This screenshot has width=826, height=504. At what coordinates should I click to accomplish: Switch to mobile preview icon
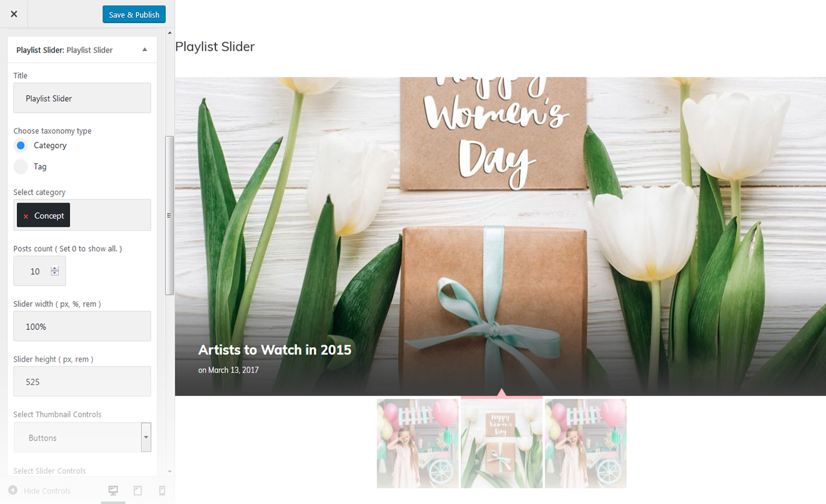pos(162,490)
